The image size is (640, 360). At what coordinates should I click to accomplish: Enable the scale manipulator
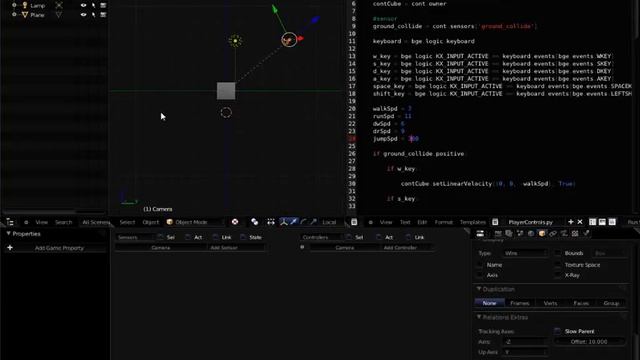(x=313, y=222)
